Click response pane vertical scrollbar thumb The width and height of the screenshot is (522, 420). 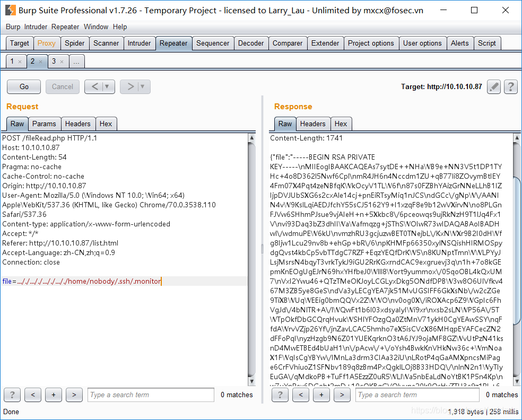click(x=517, y=251)
